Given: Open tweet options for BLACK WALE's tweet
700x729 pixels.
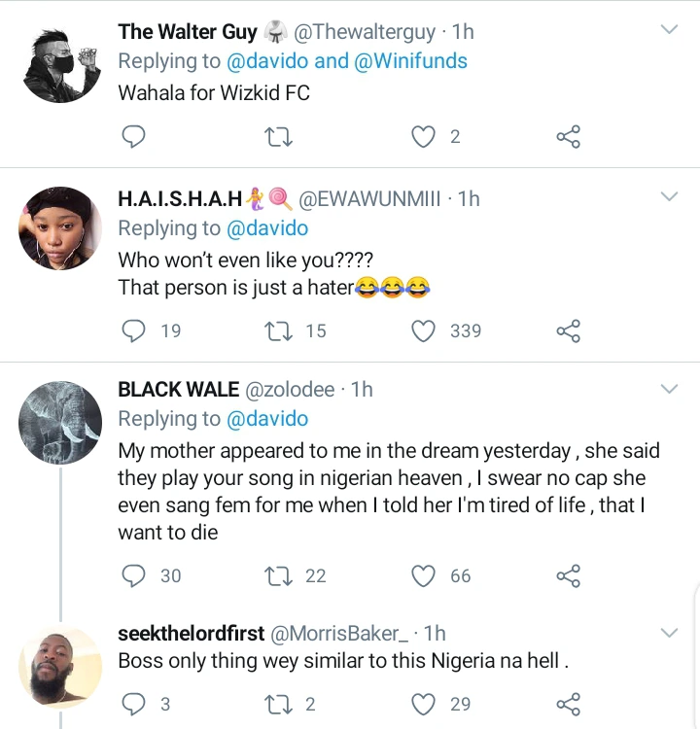Looking at the screenshot, I should 669,390.
